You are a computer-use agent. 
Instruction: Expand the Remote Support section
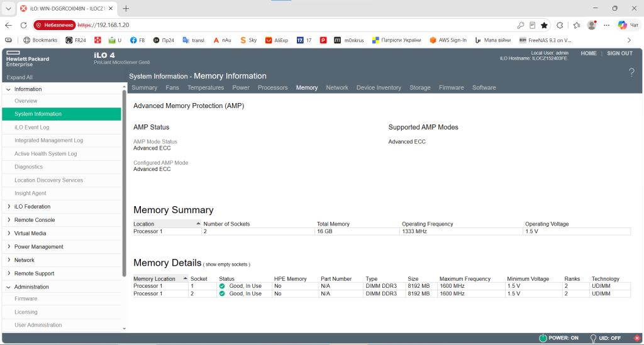tap(9, 273)
